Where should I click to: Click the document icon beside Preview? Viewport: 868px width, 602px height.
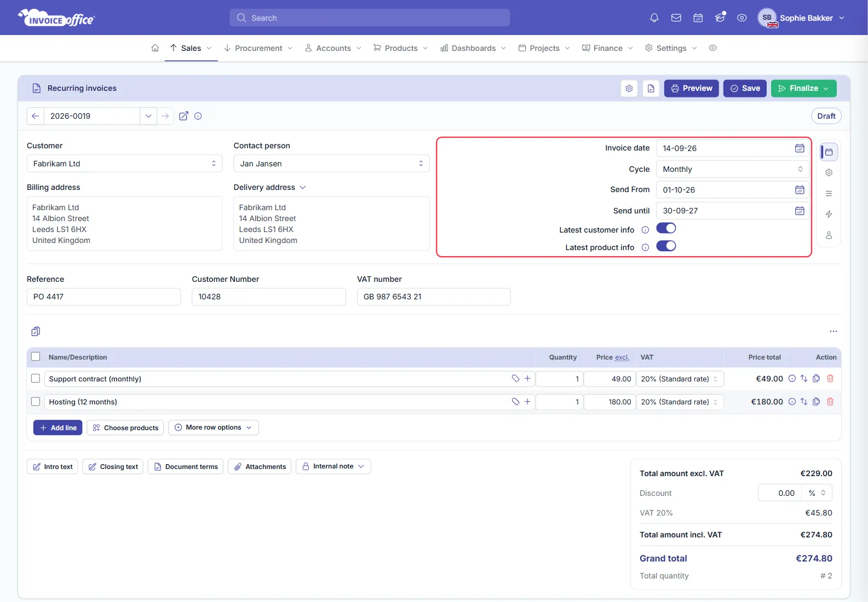651,89
